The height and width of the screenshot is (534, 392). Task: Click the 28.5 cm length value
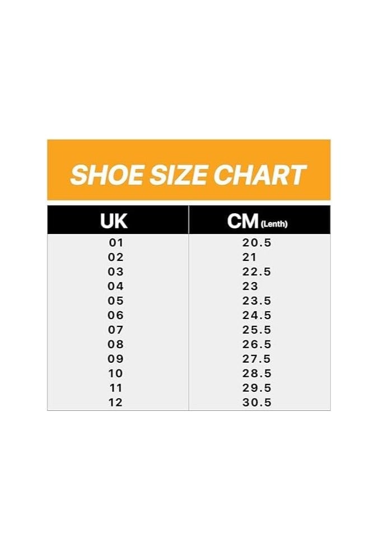(256, 373)
